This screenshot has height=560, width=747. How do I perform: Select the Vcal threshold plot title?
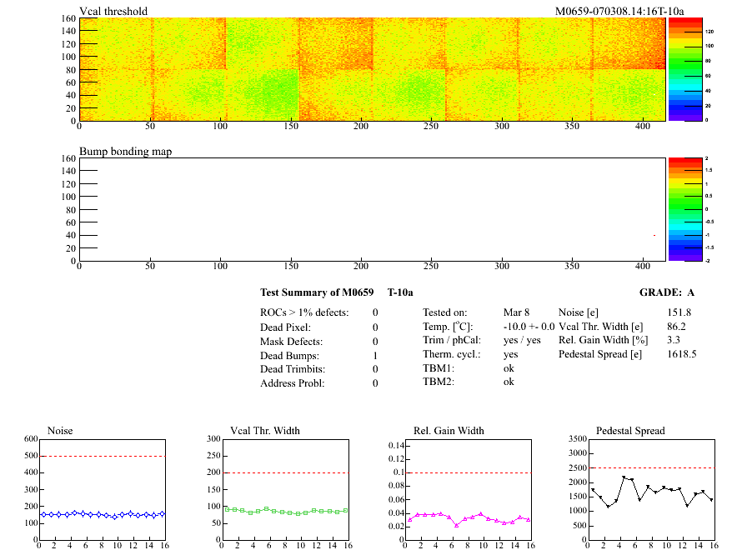(113, 12)
